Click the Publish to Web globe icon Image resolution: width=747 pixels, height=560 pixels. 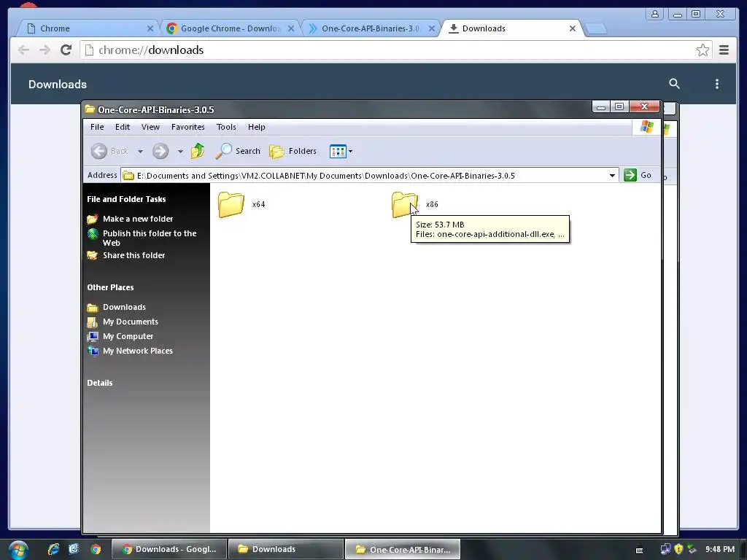(x=93, y=234)
